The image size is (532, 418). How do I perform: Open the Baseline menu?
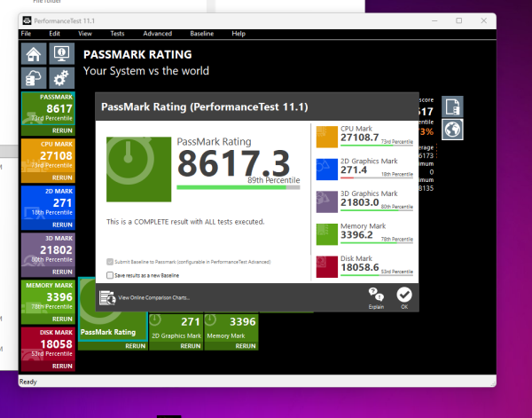click(202, 34)
